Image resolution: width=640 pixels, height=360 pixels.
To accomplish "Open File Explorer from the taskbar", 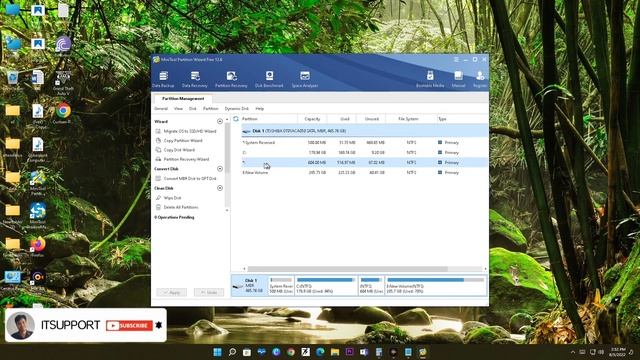I will click(335, 352).
